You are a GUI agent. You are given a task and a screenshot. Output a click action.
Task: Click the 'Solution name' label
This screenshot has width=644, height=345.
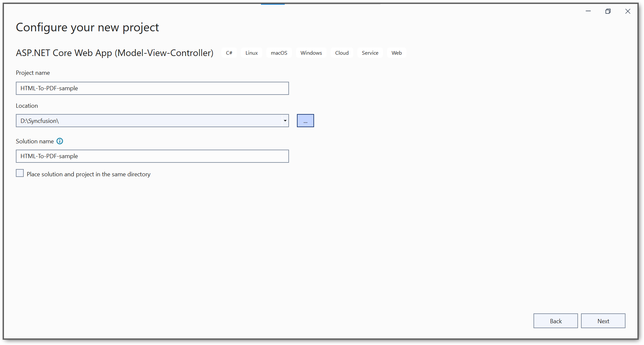coord(35,141)
